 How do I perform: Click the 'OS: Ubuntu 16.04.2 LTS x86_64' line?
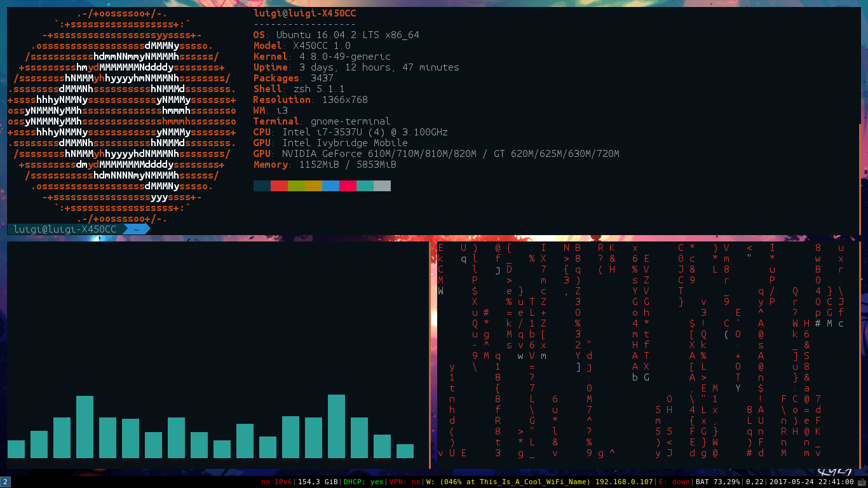coord(336,35)
